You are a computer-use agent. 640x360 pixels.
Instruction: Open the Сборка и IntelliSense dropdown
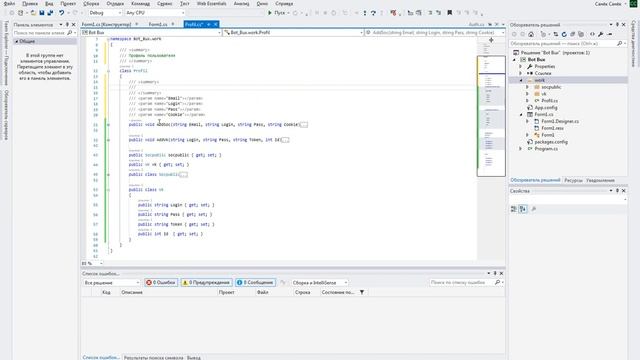[320, 282]
